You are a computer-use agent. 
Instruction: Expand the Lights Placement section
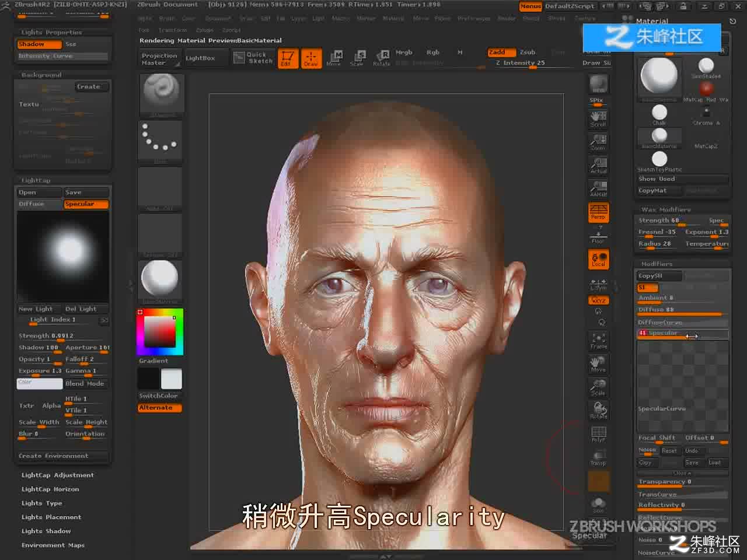pyautogui.click(x=51, y=517)
